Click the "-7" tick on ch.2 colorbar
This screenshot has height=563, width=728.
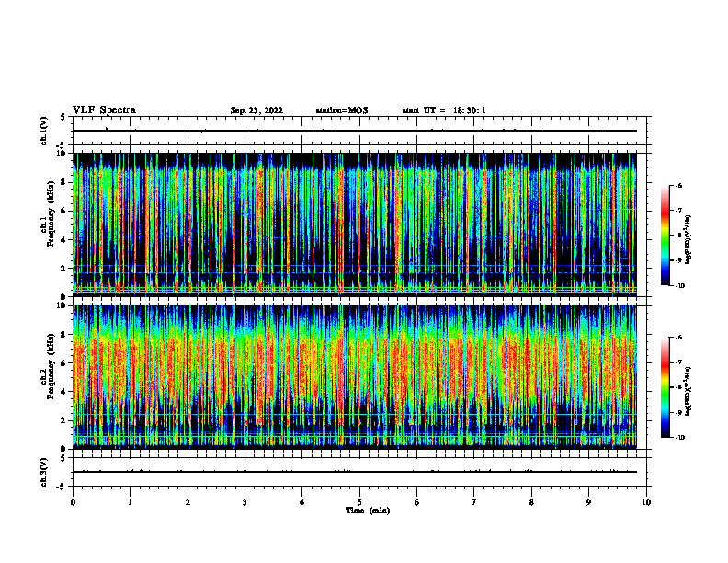(678, 362)
